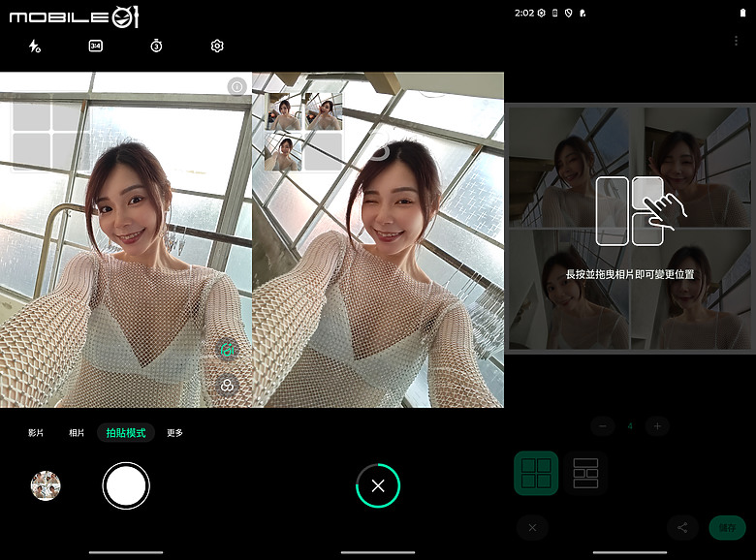Image resolution: width=756 pixels, height=560 pixels.
Task: Discard collage with the X button
Action: [x=532, y=528]
